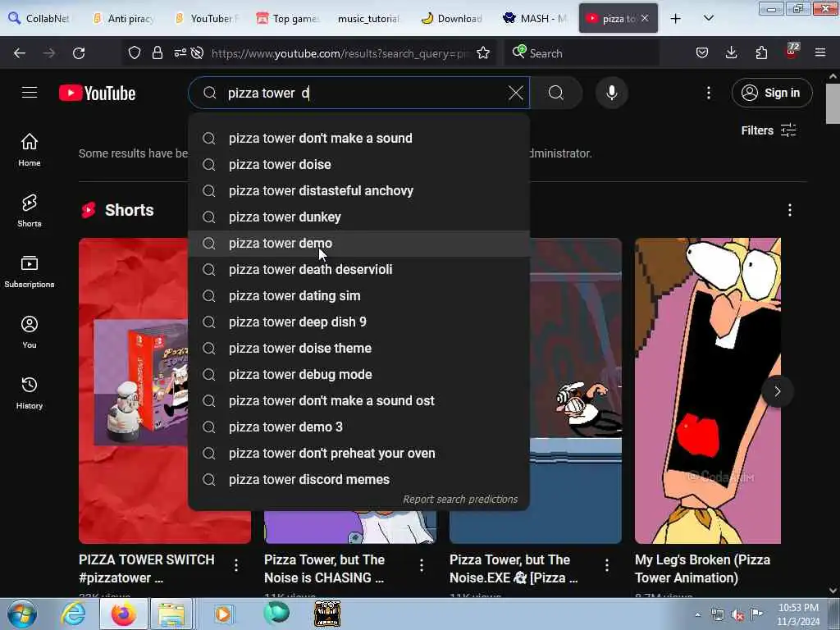
Task: Open Filters for search results
Action: [768, 130]
